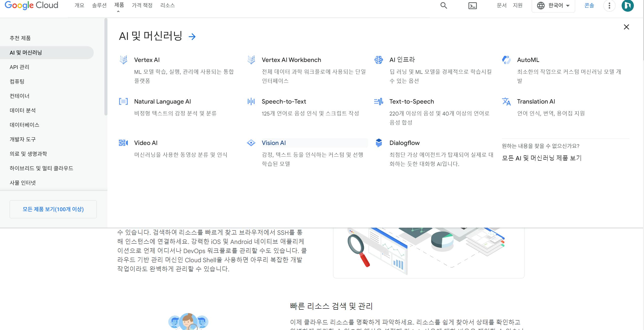
Task: Open the three-dot more options menu
Action: [609, 6]
